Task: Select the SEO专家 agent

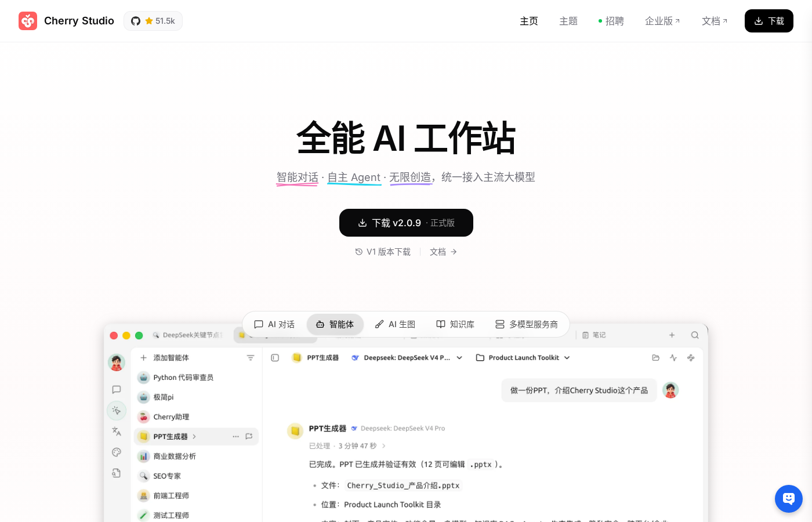Action: (x=196, y=476)
